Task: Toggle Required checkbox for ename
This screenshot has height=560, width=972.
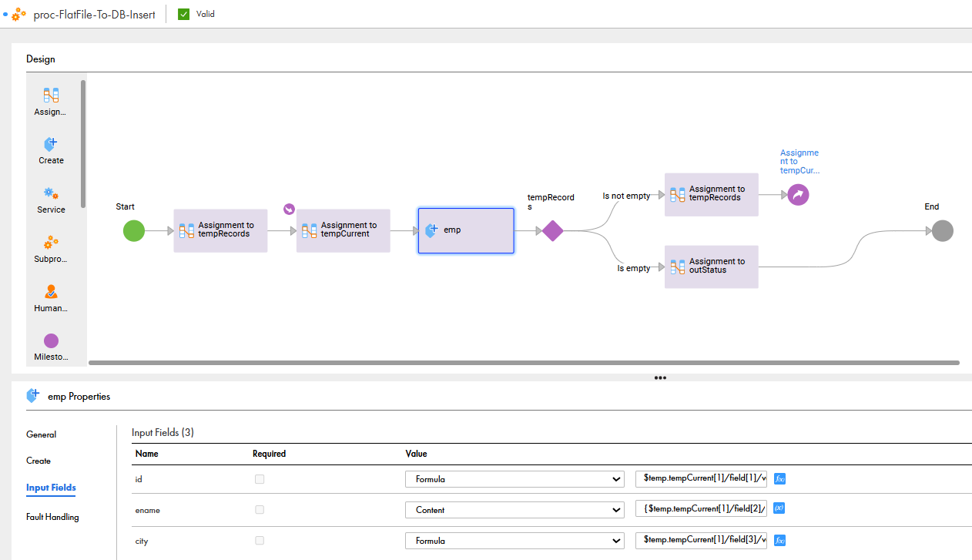Action: point(260,510)
